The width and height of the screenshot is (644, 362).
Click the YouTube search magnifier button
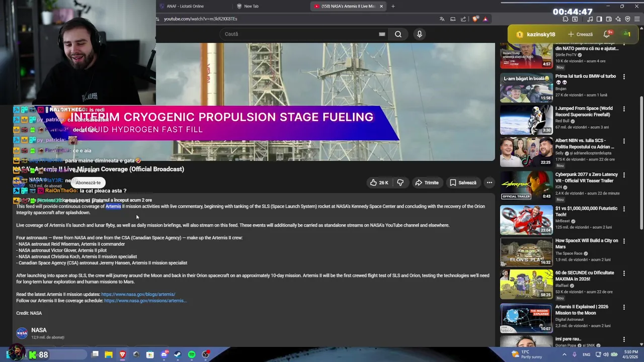pos(398,34)
